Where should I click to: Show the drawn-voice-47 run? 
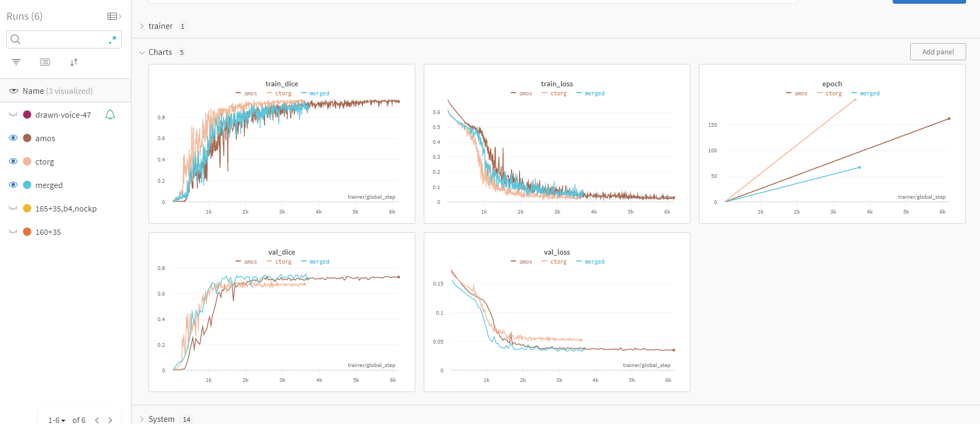[x=13, y=115]
